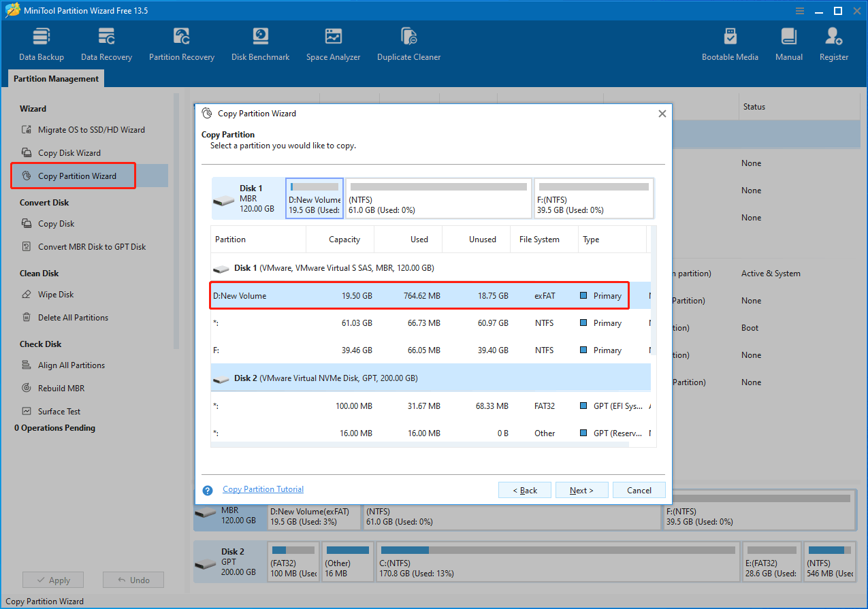Open the Space Analyzer
868x609 pixels.
[333, 43]
